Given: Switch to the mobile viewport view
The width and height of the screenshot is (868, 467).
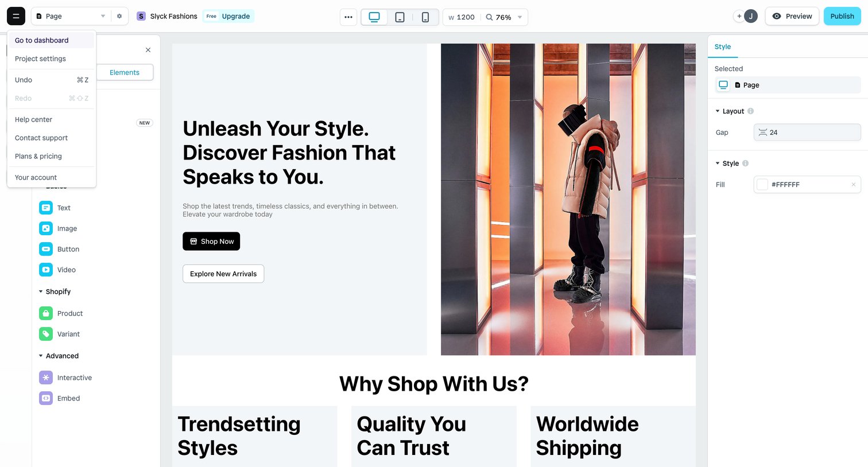Looking at the screenshot, I should click(425, 17).
